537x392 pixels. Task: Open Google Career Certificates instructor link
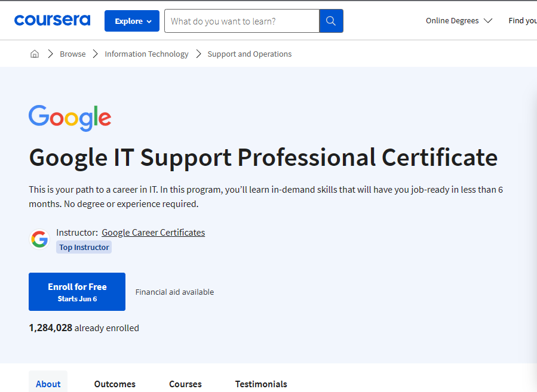[154, 233]
